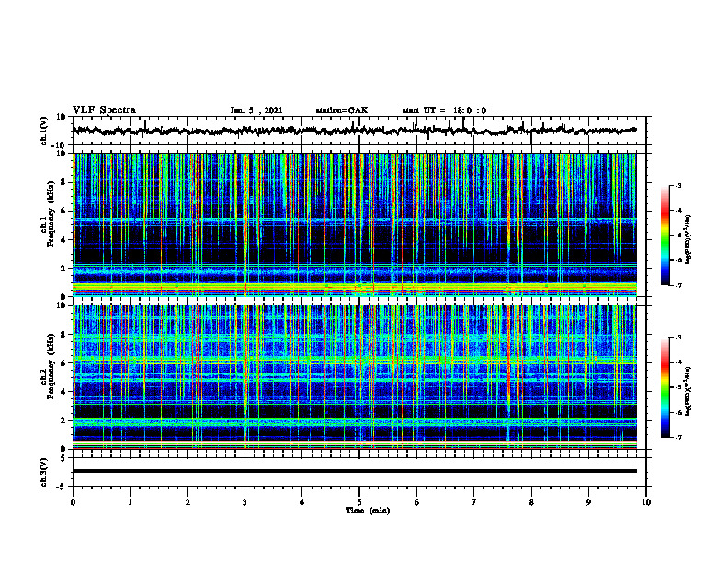
Task: Click the ch.1 "Frequency (kHz)" axis label
Action: pyautogui.click(x=51, y=214)
